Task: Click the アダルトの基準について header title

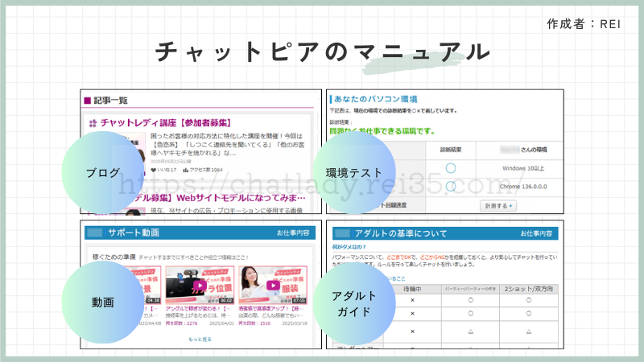Action: [401, 233]
